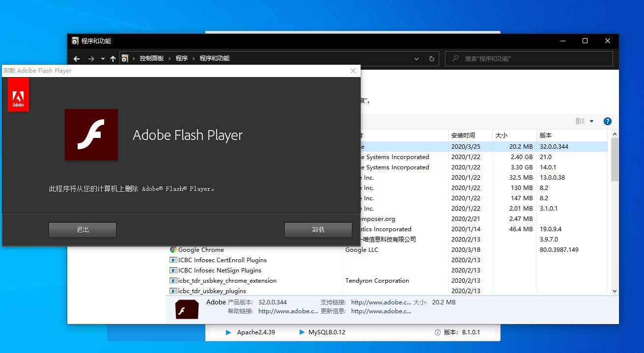Click the 退出 exit button
The image size is (644, 353).
pos(83,230)
